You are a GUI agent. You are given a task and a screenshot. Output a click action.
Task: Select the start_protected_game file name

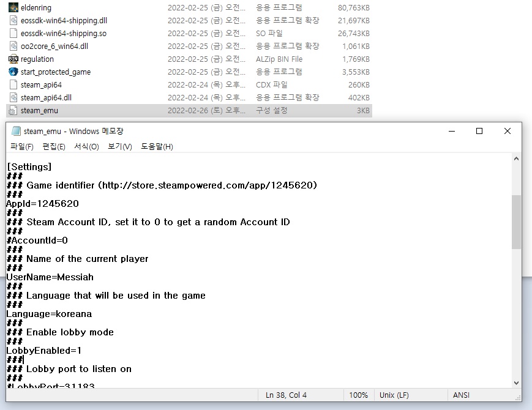point(56,72)
